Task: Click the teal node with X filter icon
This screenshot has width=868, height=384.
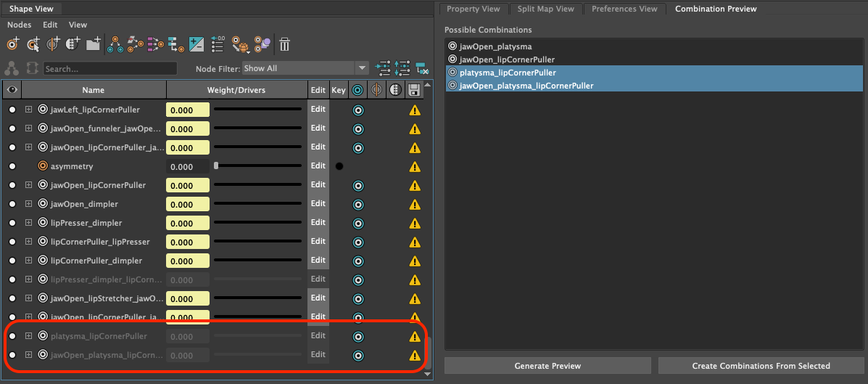Action: click(422, 68)
